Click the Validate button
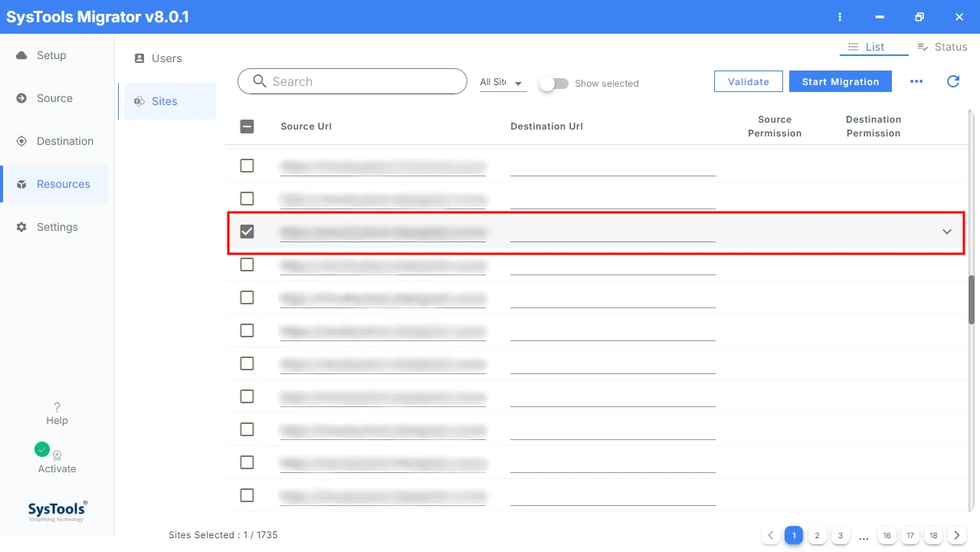 click(748, 81)
